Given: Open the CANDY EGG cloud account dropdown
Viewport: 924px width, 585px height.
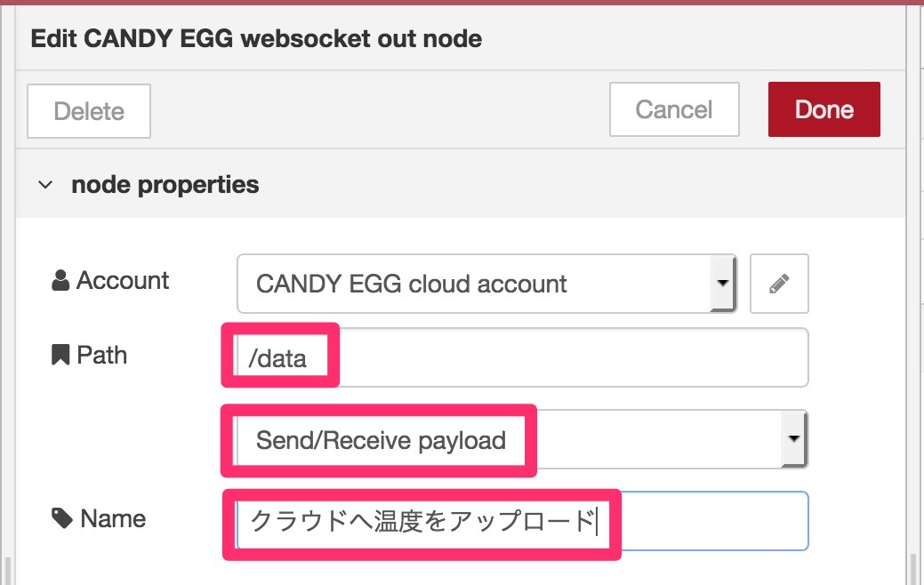Looking at the screenshot, I should click(486, 284).
